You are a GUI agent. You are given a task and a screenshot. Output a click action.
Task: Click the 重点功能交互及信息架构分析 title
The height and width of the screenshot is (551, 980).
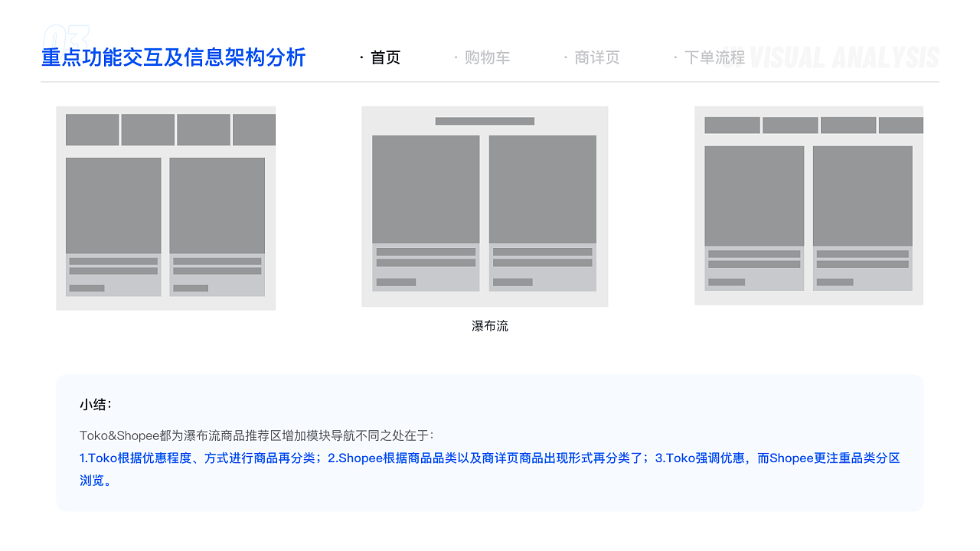point(174,57)
